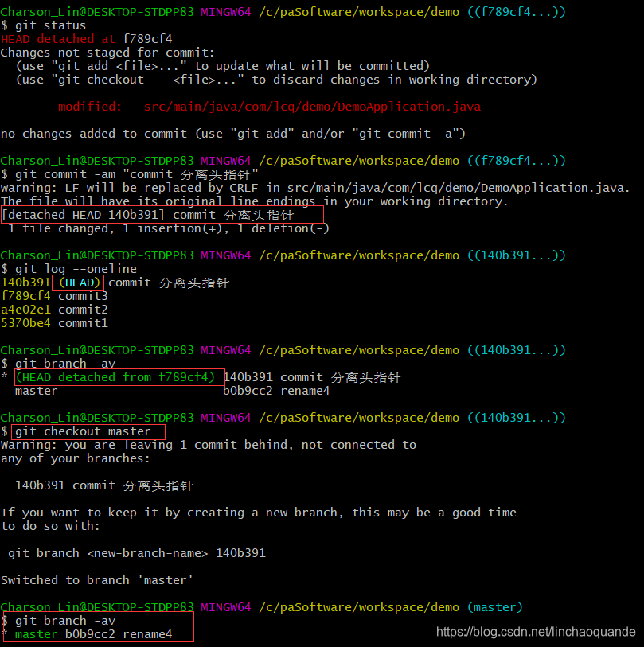Click the indented '140b391 commit' line in the warning

104,485
